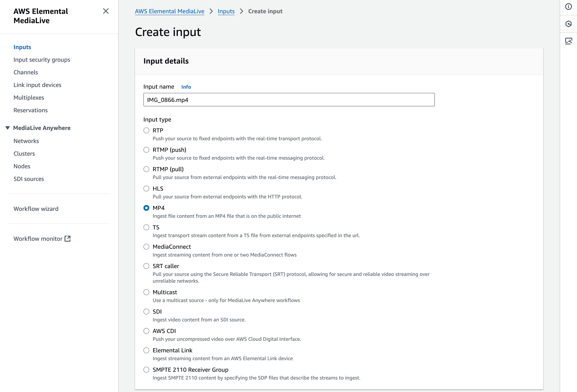Viewport: 577px width, 392px height.
Task: Open the info panel icon
Action: coord(568,7)
